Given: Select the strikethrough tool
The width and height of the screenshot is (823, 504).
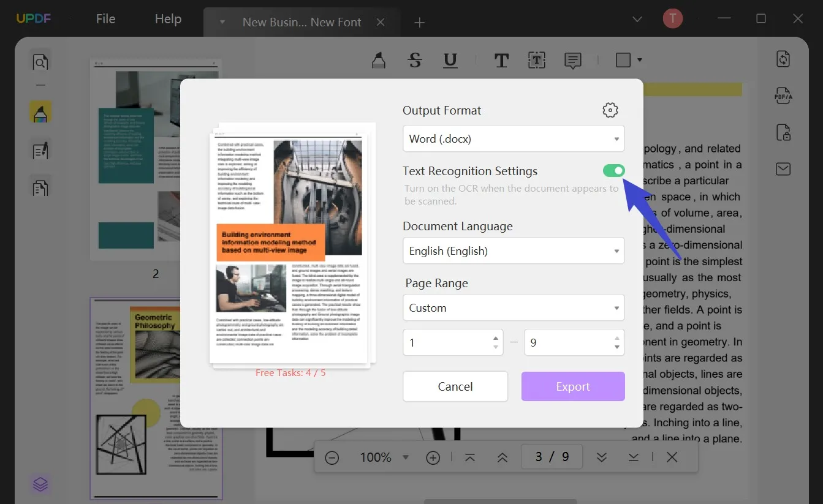Looking at the screenshot, I should point(415,60).
